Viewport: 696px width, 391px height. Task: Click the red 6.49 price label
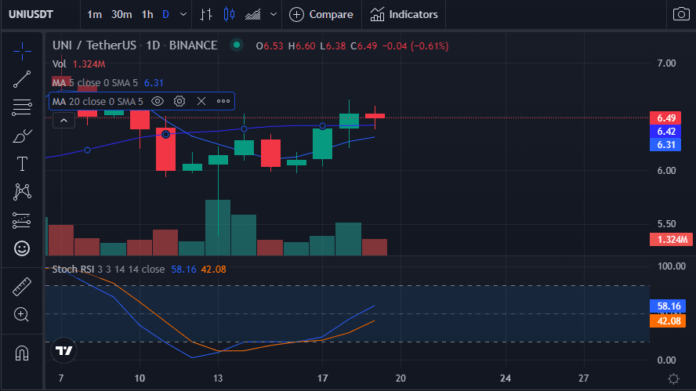click(x=665, y=118)
